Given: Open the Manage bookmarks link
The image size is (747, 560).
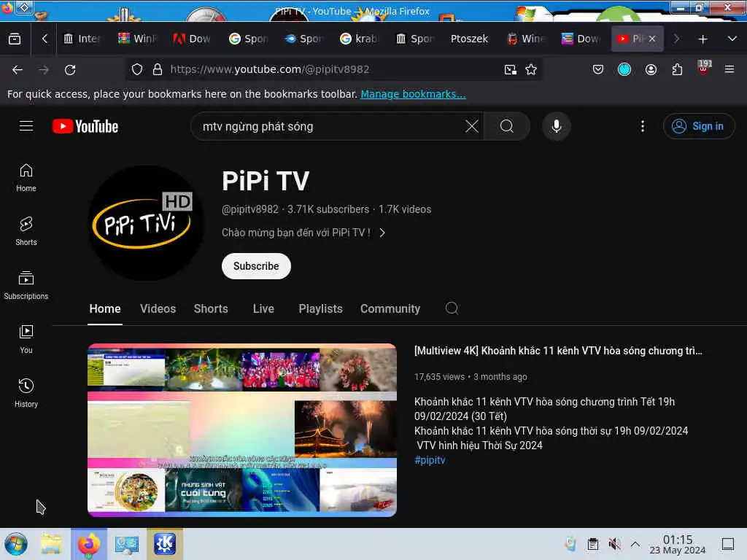Looking at the screenshot, I should pos(413,94).
